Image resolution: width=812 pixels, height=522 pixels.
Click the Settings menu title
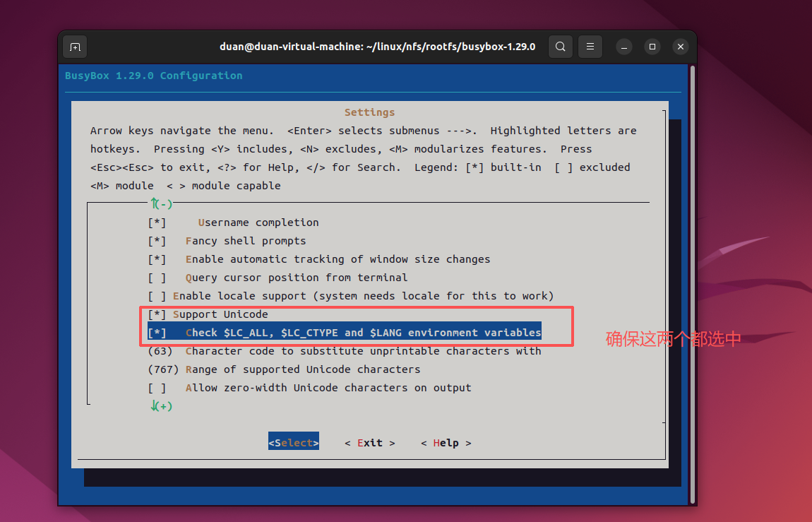[x=370, y=112]
